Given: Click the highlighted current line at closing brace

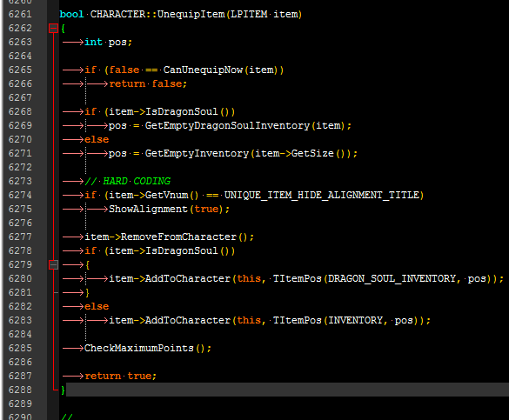Looking at the screenshot, I should (287, 390).
